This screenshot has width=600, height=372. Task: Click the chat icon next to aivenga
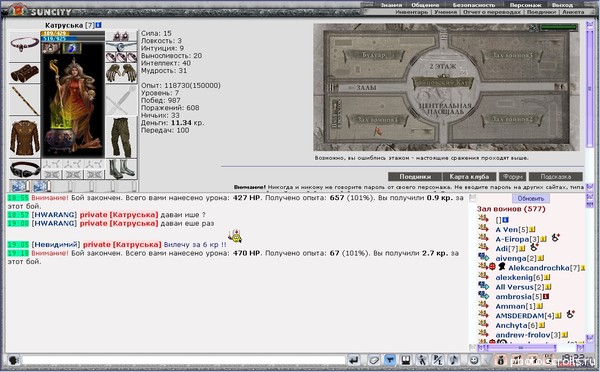483,257
